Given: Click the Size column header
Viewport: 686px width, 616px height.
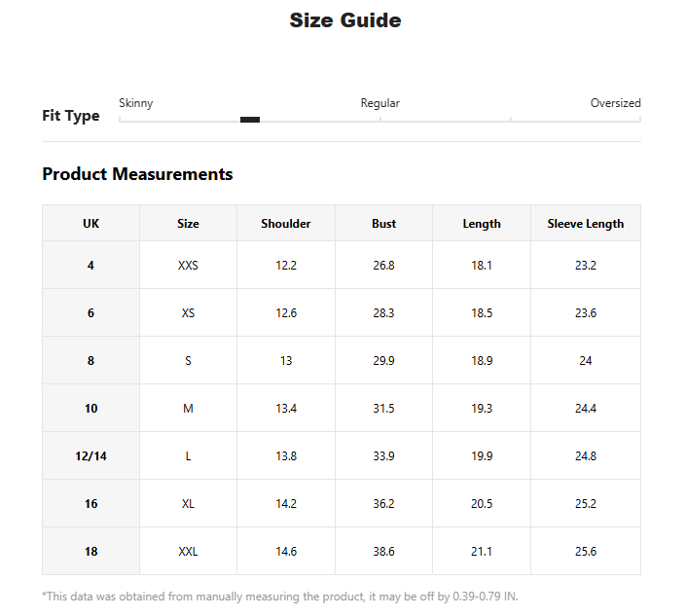Looking at the screenshot, I should click(188, 223).
